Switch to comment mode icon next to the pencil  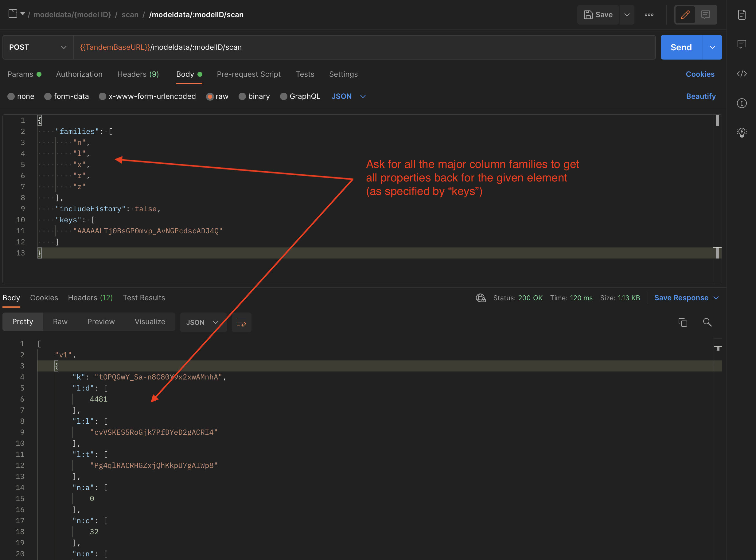[x=706, y=14]
